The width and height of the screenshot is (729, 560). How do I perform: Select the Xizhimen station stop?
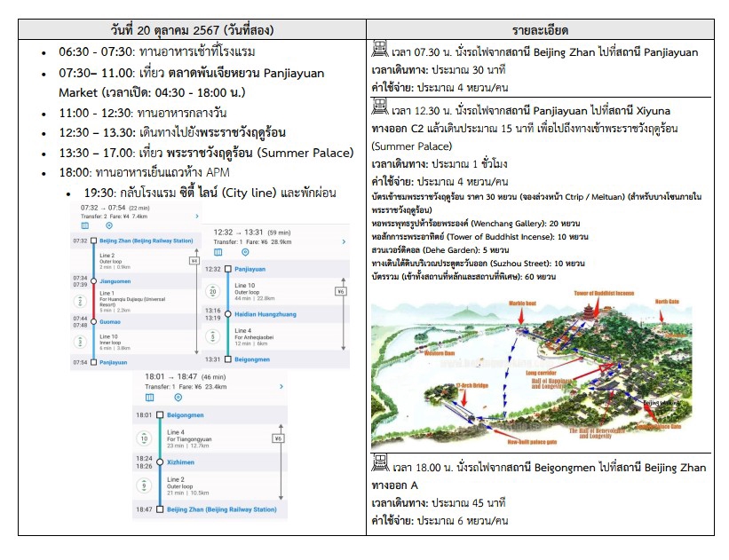180,462
